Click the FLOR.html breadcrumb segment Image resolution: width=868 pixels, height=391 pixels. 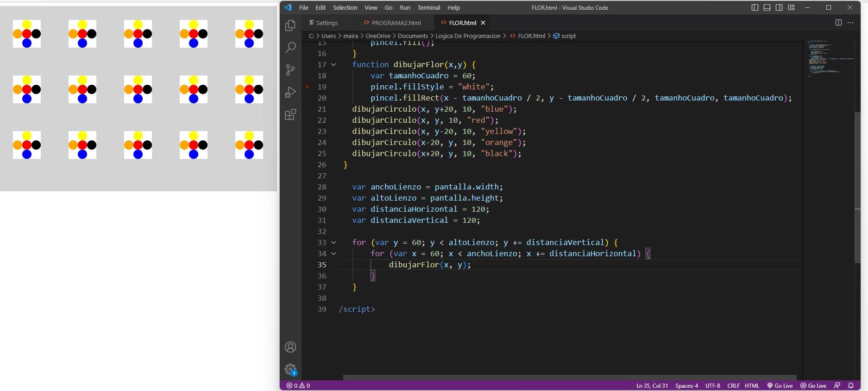[x=528, y=36]
